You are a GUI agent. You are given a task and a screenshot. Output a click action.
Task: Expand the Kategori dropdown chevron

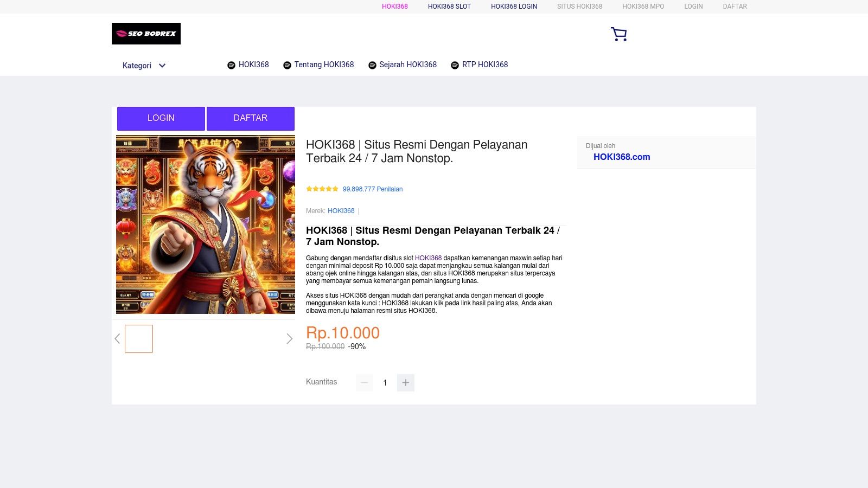pyautogui.click(x=162, y=66)
